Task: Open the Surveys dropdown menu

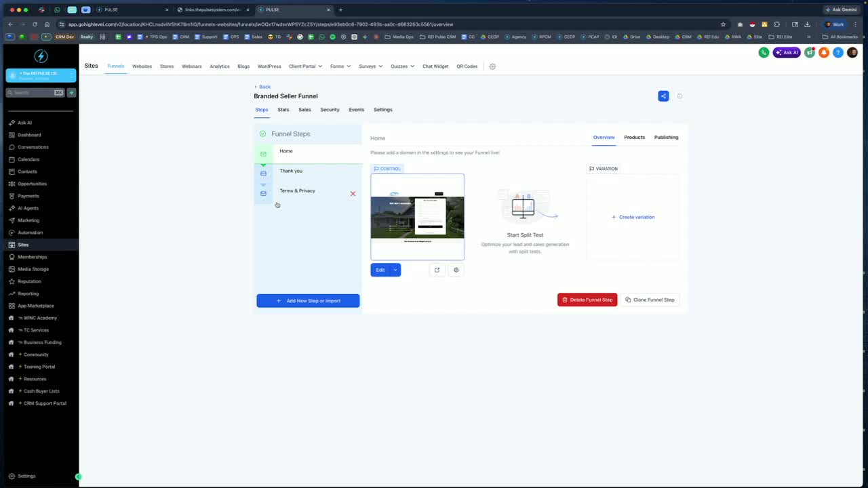Action: coord(370,66)
